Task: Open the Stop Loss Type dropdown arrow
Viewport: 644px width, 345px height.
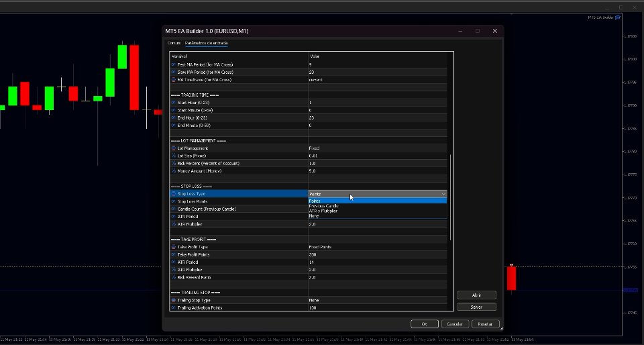Action: (443, 194)
